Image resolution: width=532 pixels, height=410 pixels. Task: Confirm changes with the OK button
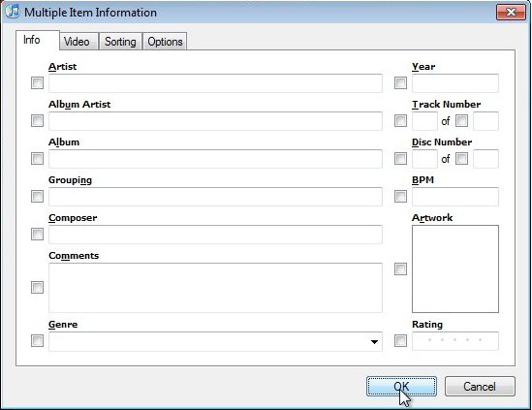pyautogui.click(x=401, y=386)
